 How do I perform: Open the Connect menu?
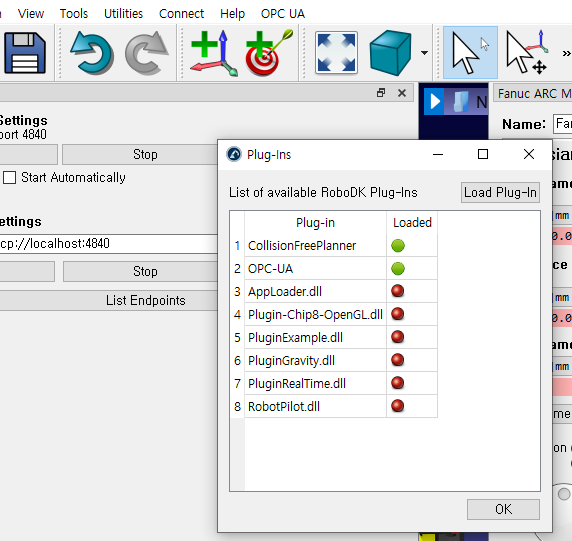point(181,13)
